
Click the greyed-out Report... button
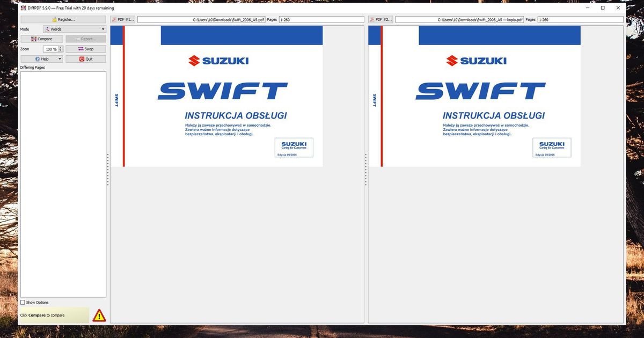pyautogui.click(x=86, y=39)
